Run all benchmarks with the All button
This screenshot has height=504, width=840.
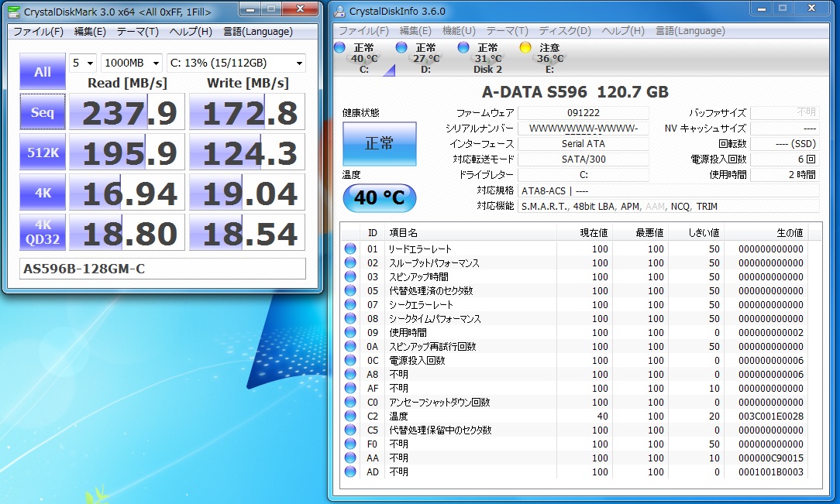click(x=43, y=71)
